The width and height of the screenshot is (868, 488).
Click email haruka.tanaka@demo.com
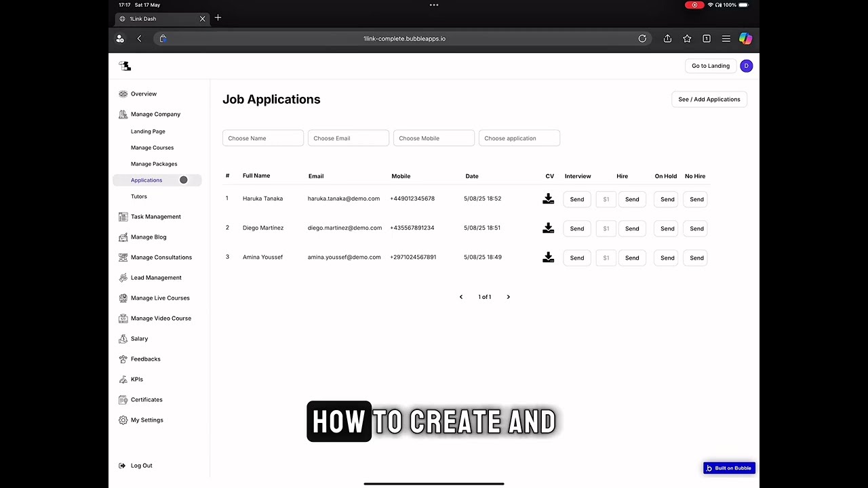pos(344,199)
